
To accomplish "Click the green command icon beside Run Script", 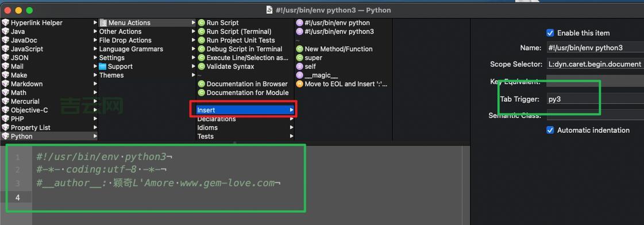I will (x=201, y=22).
